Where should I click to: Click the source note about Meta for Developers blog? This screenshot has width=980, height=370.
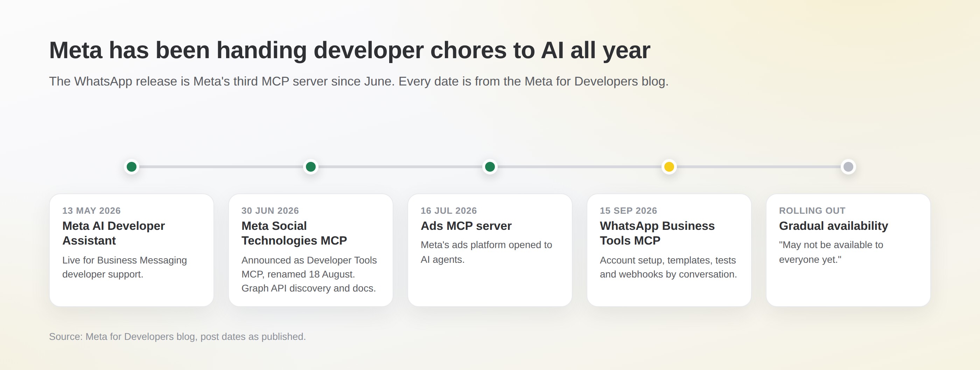click(x=177, y=336)
